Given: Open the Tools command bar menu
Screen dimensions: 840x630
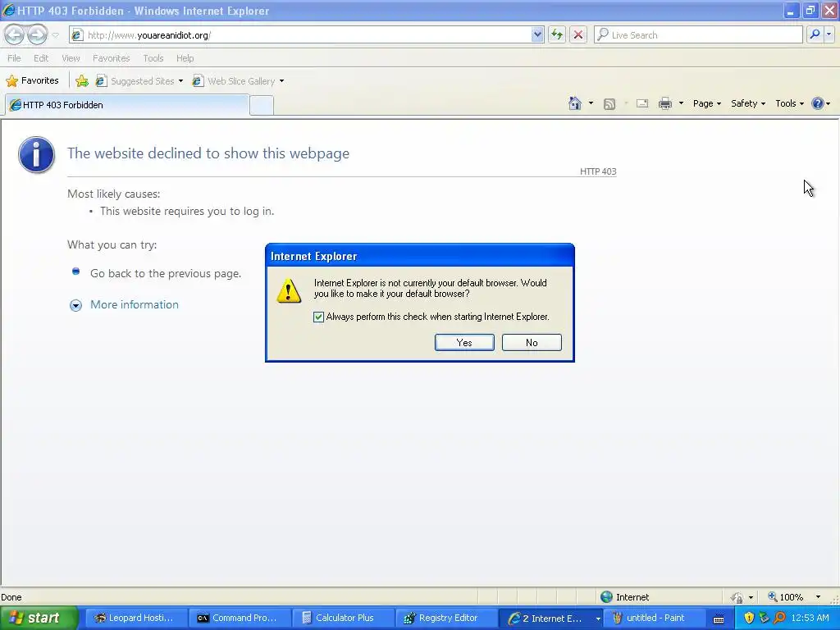Looking at the screenshot, I should coord(789,103).
